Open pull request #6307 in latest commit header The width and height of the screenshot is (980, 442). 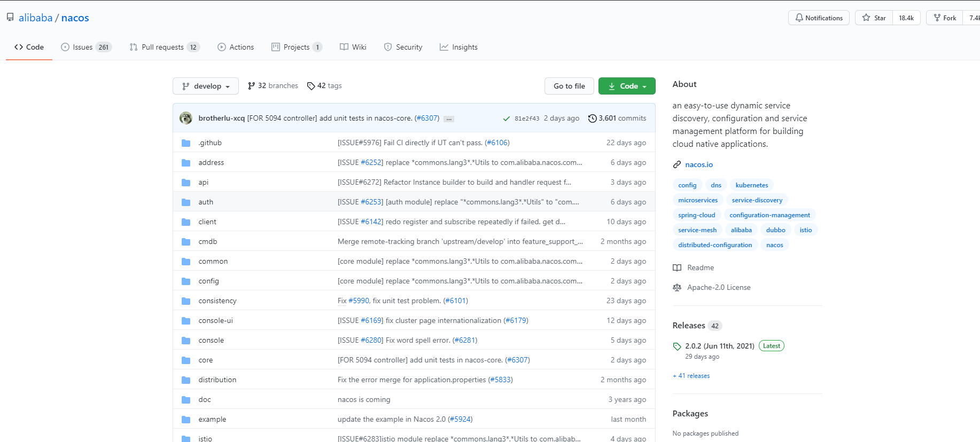(x=427, y=118)
